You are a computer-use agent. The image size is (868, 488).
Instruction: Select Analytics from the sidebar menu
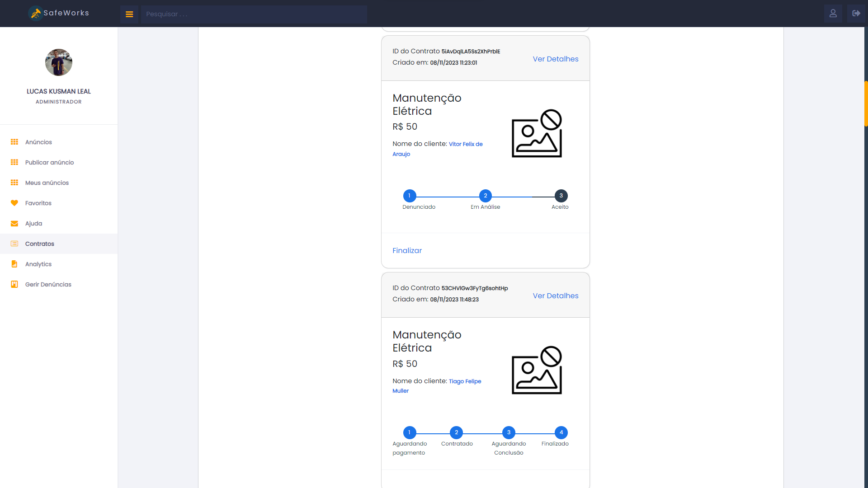click(x=37, y=264)
